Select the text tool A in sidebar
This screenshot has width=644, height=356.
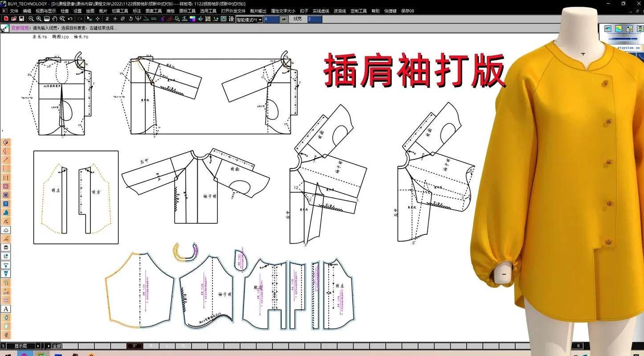[x=6, y=309]
